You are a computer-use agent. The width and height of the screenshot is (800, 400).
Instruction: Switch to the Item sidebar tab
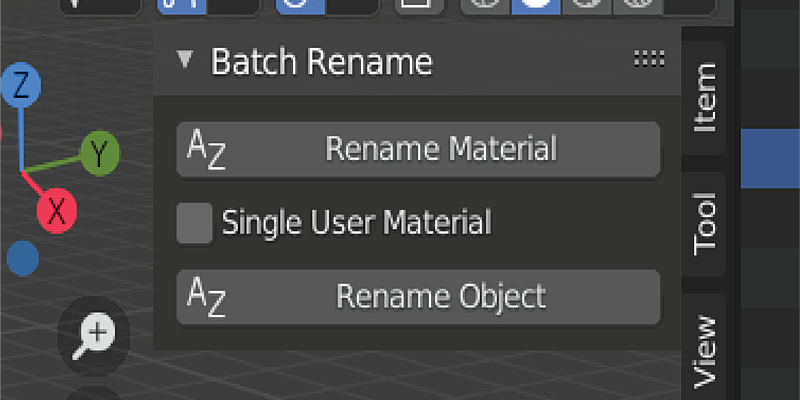click(705, 97)
